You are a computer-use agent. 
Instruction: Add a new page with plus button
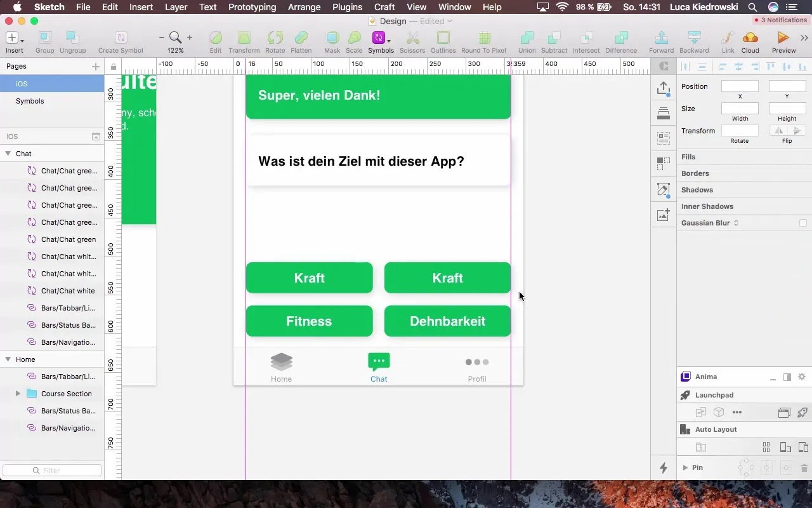96,66
